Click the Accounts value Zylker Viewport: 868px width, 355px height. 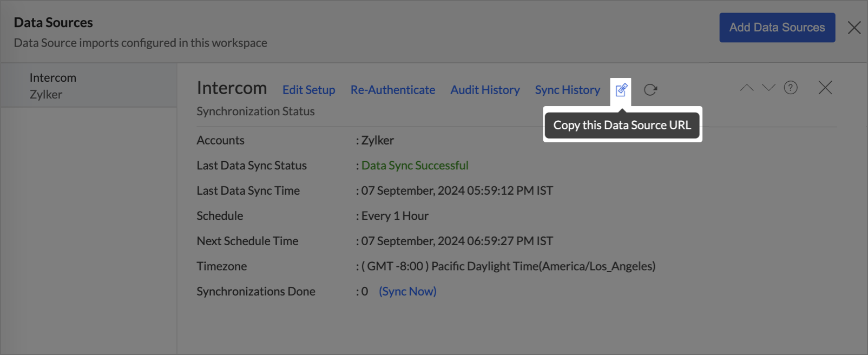(x=378, y=140)
